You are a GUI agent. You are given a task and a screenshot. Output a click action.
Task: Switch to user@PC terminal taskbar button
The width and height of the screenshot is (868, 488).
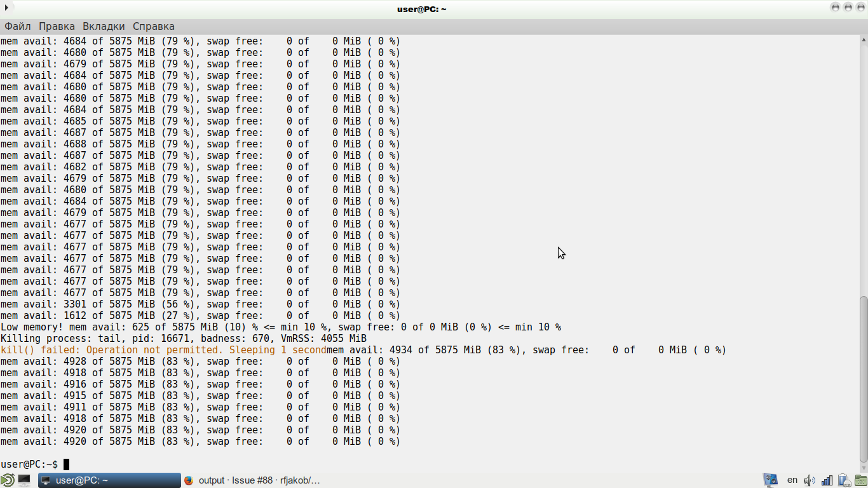point(109,480)
